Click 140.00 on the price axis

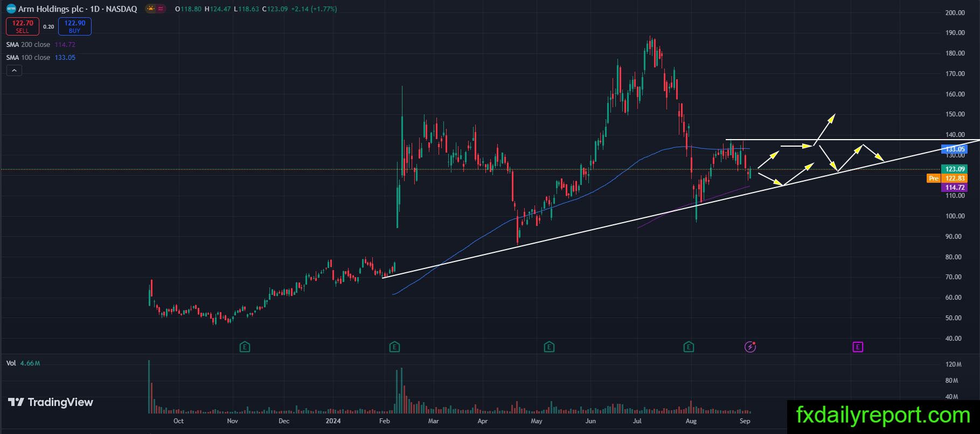coord(955,135)
